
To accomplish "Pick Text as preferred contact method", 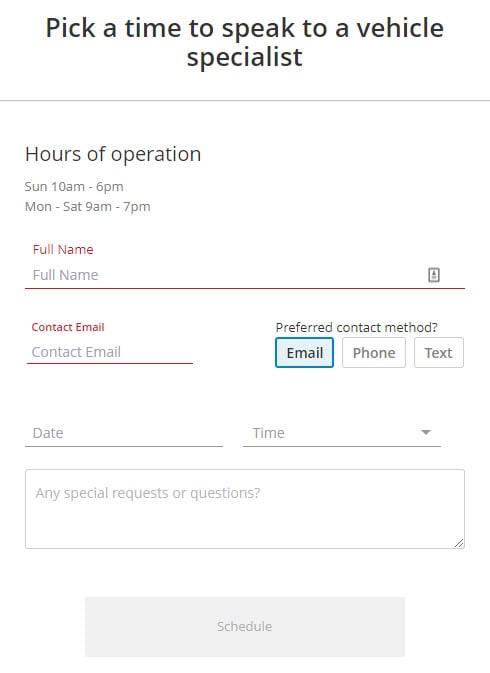I will pos(439,352).
